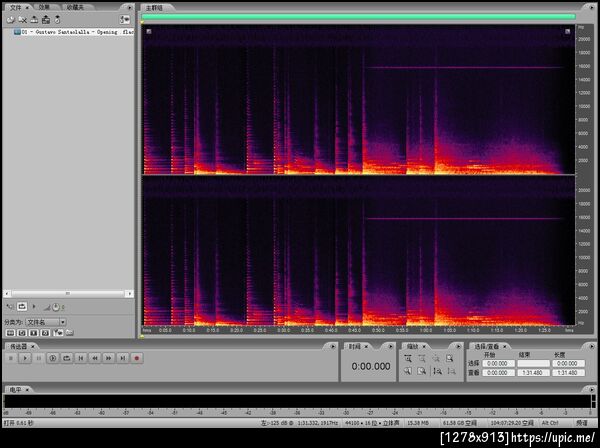Viewport: 600px width, 448px height.
Task: Toggle the transport Loop play button
Action: (x=67, y=358)
